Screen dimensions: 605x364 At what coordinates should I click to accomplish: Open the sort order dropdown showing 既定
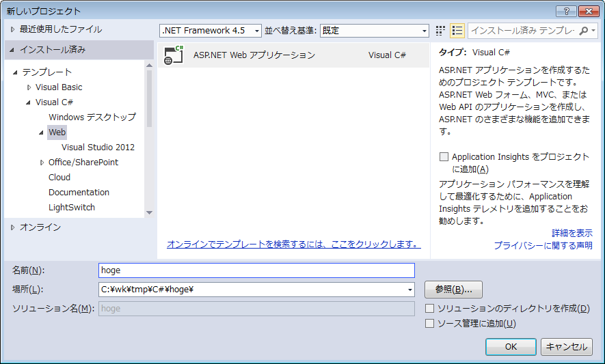click(374, 31)
